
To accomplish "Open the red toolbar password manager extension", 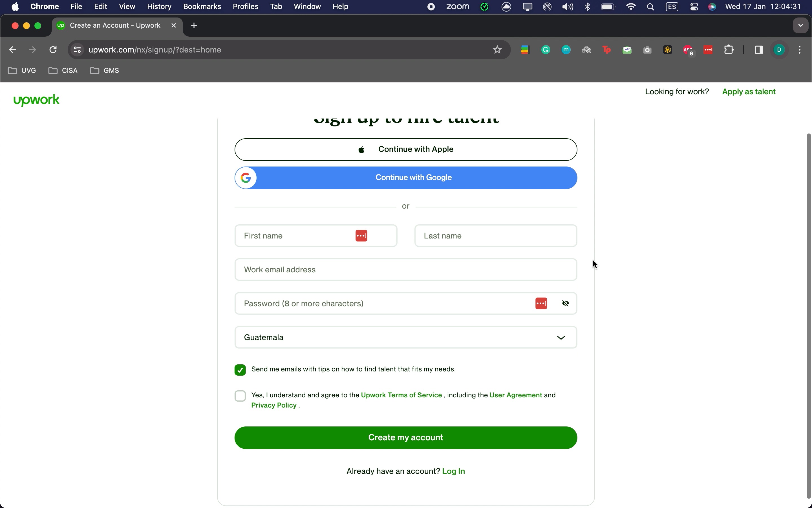I will [708, 50].
